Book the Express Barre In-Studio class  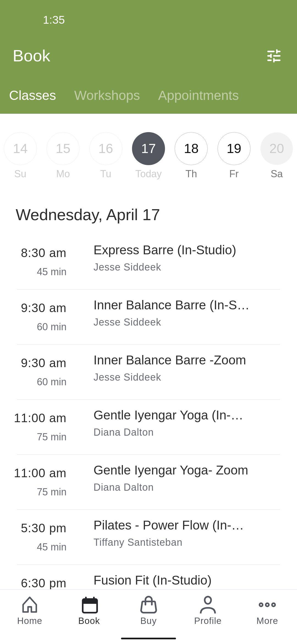coord(148,259)
